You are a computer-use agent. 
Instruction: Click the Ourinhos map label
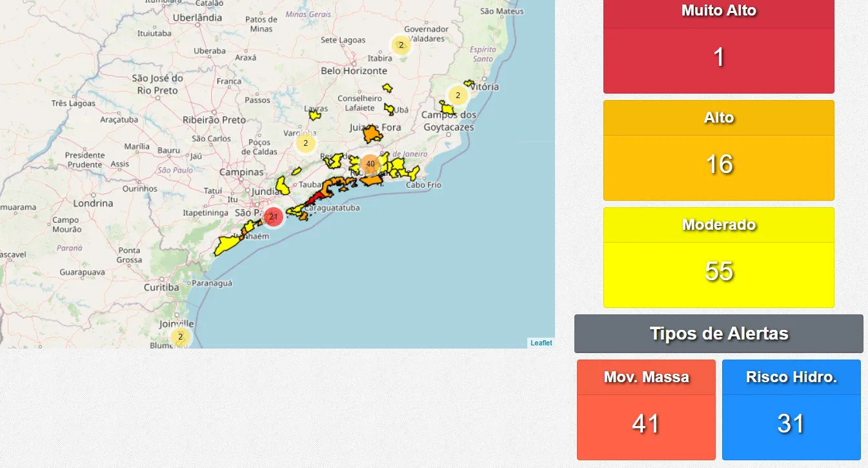(x=140, y=188)
